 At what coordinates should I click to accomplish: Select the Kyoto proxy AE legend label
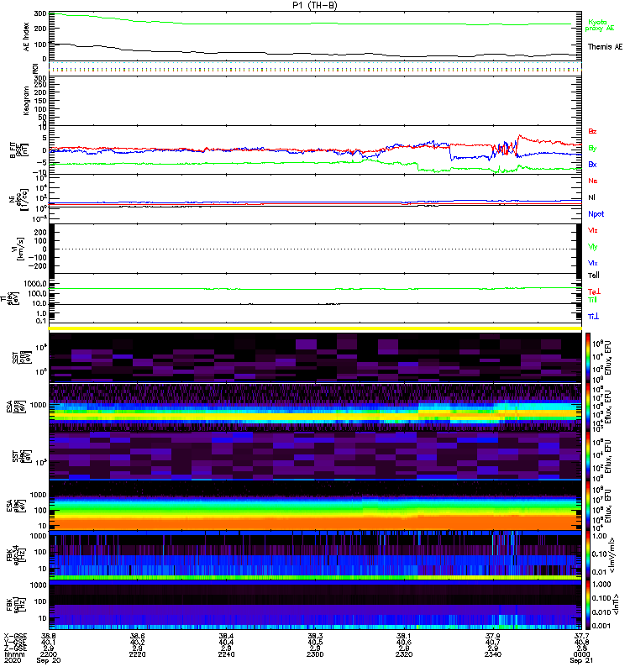600,25
